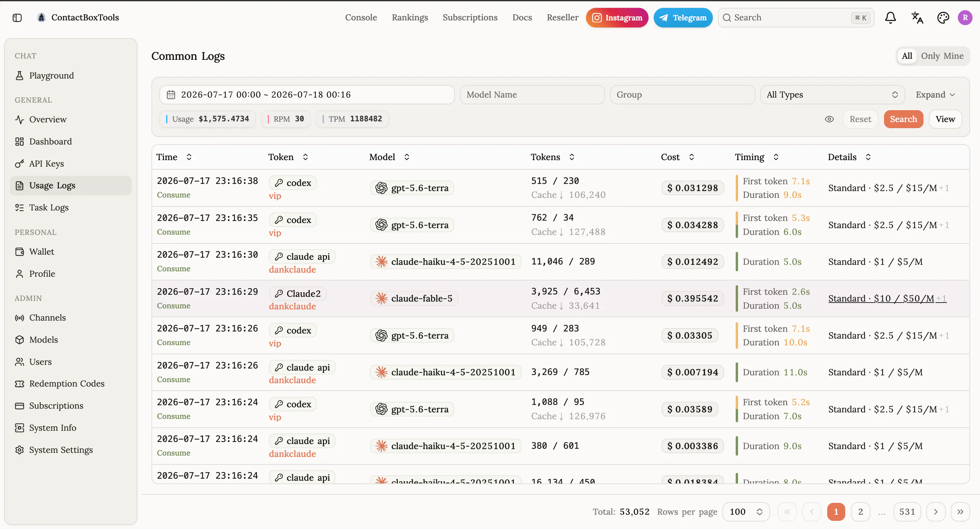Go to Overview in sidebar
980x529 pixels.
[71, 119]
